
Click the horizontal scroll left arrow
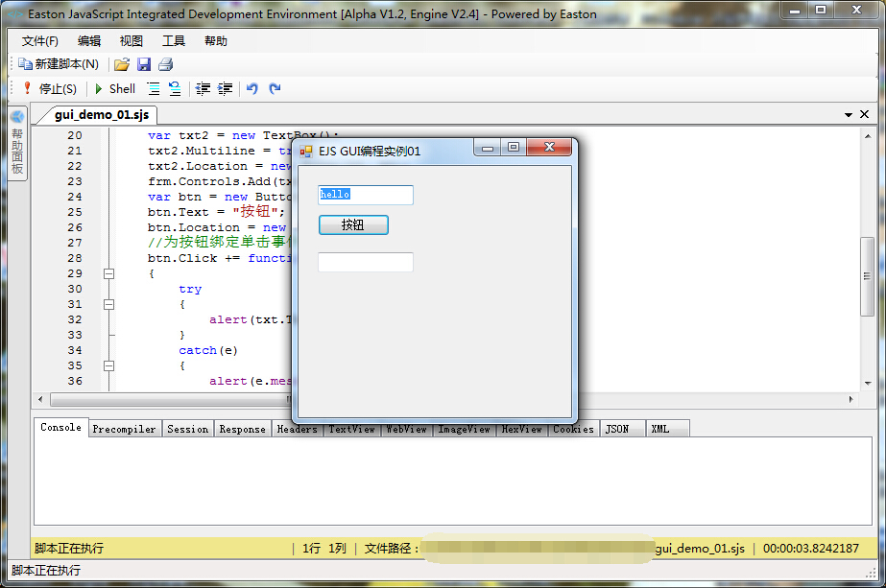pos(40,399)
